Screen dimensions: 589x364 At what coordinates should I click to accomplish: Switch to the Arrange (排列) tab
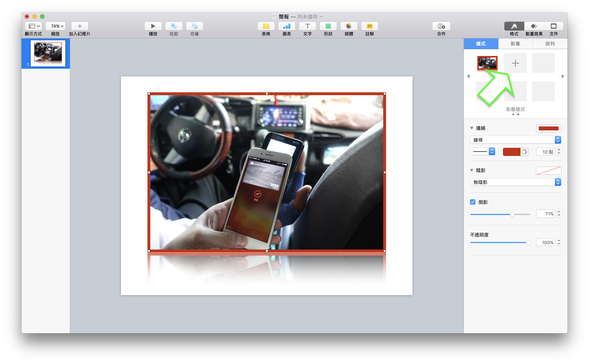coord(550,44)
